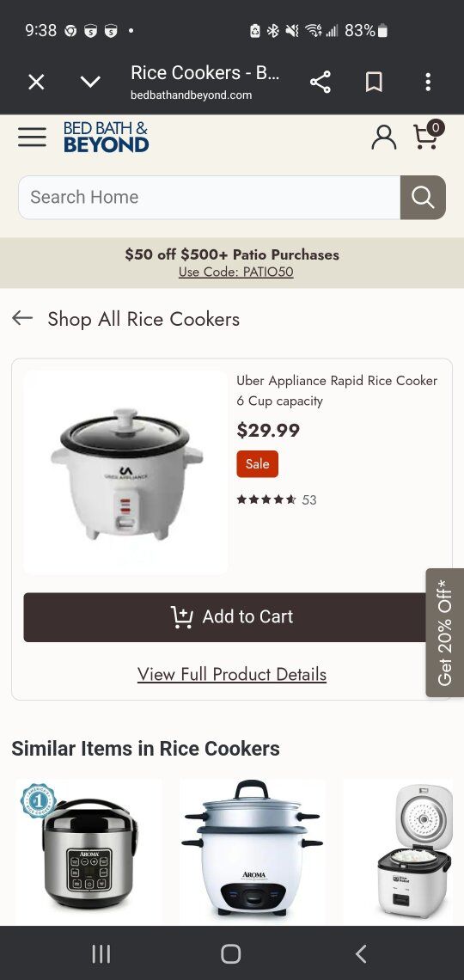Click the search magnifier button
The width and height of the screenshot is (464, 980).
[423, 198]
